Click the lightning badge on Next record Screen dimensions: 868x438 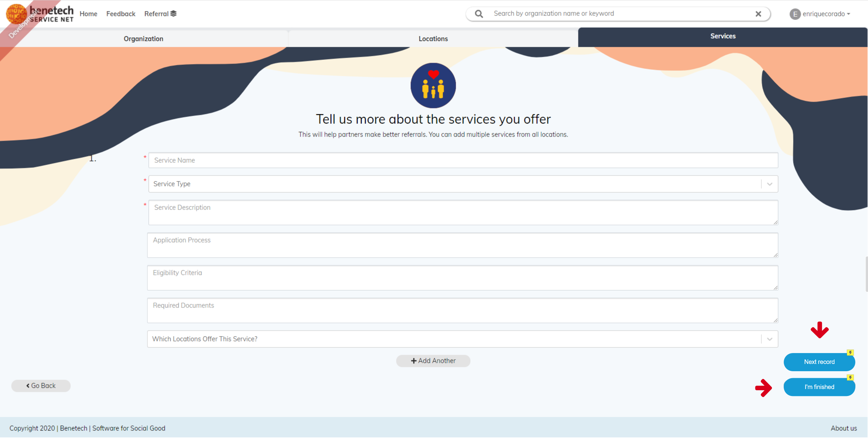(851, 353)
